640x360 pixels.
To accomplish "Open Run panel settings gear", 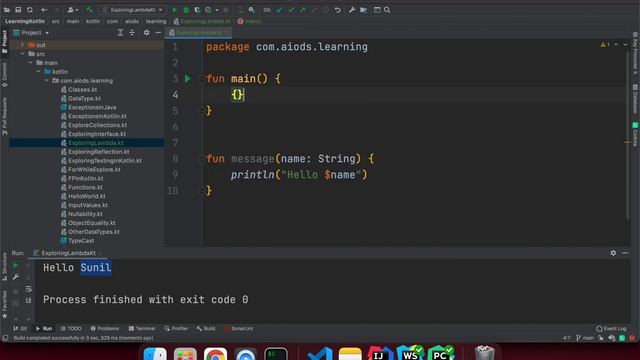I will pos(613,253).
